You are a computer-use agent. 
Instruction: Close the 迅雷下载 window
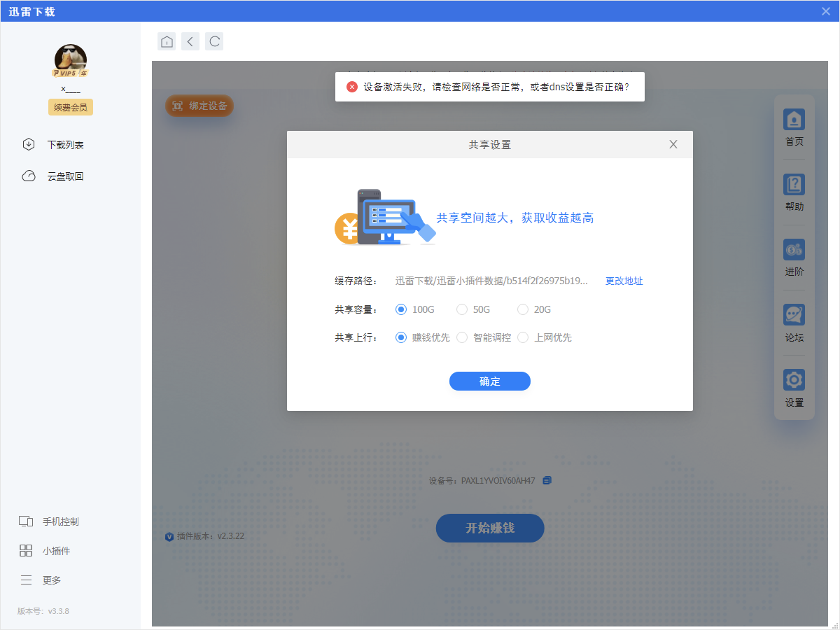click(826, 11)
